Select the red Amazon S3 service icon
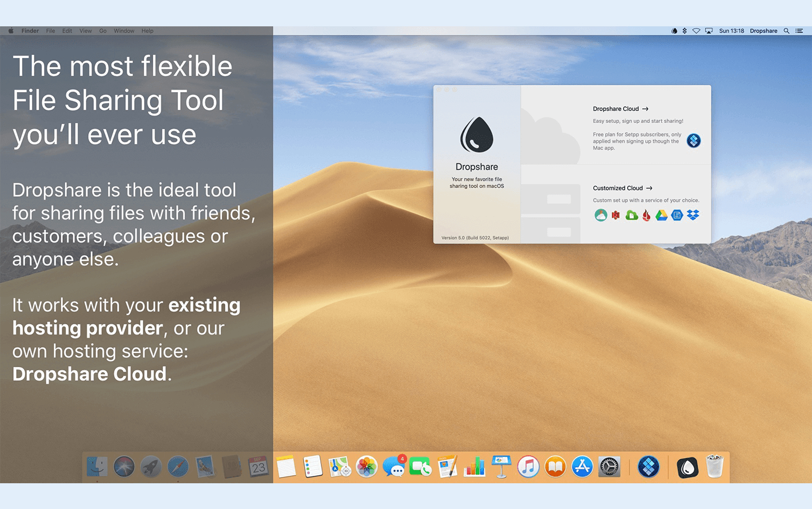 (616, 216)
